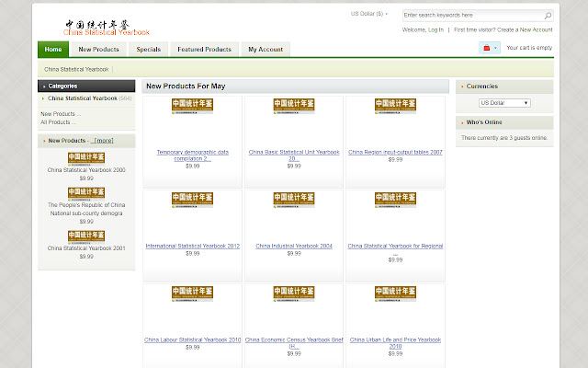Open sidebar thumbnail for China Statistical Yearbook 2000
Screen dimensions: 588x368
86,159
